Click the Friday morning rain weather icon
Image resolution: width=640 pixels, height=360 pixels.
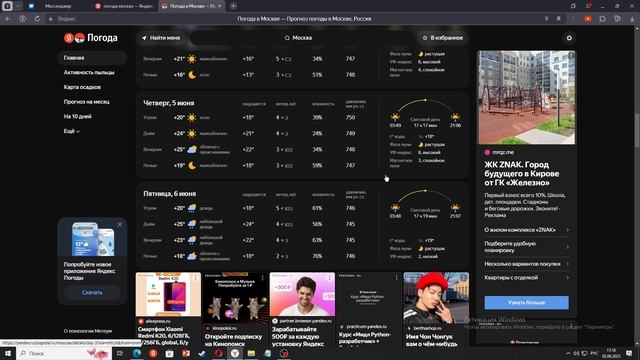point(191,208)
